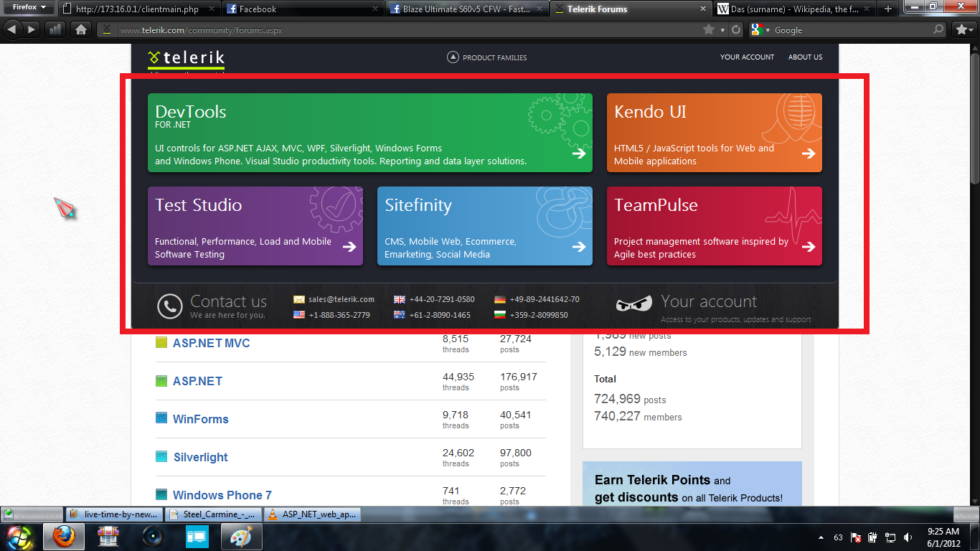Click the signal bars toolbar icon
This screenshot has width=980, height=551.
55,29
